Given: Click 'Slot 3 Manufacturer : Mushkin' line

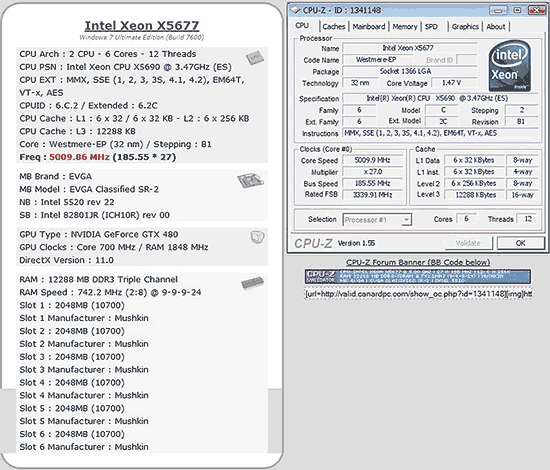Looking at the screenshot, I should (84, 370).
